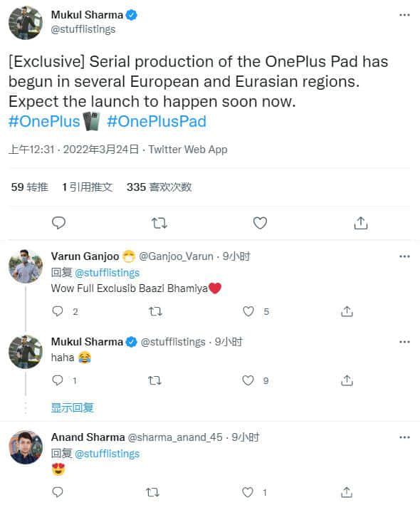Open more options on Varun Ganjoo's reply

404,256
